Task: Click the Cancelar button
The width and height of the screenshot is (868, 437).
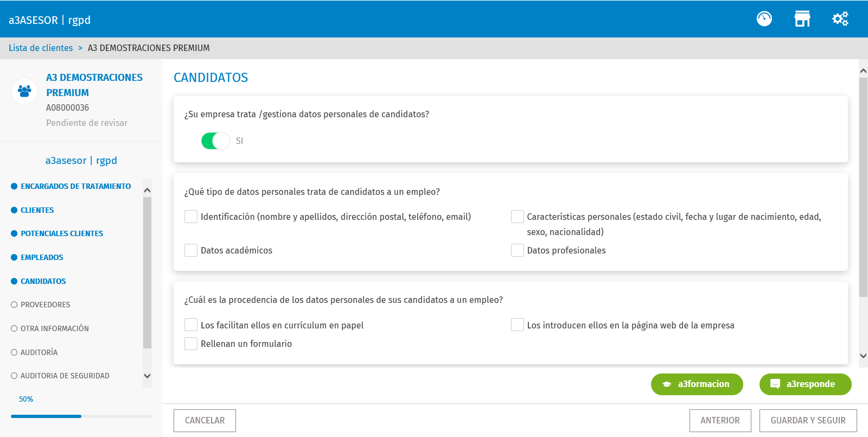Action: coord(205,421)
